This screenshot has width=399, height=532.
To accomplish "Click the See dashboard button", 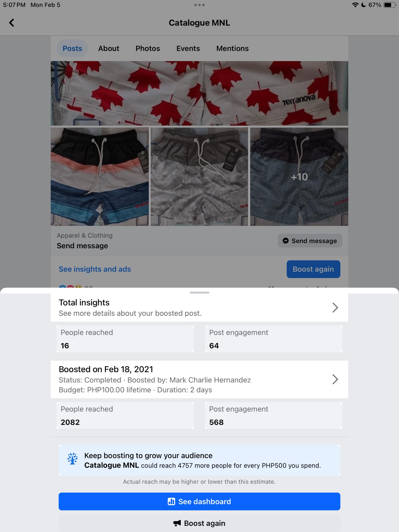I will (x=199, y=501).
